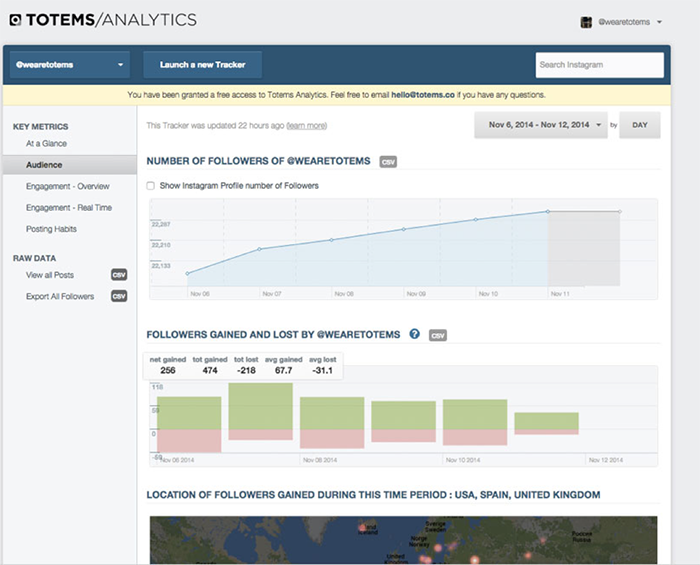This screenshot has width=700, height=565.
Task: Download CSV for Followers Gained and Lost
Action: coord(437,335)
